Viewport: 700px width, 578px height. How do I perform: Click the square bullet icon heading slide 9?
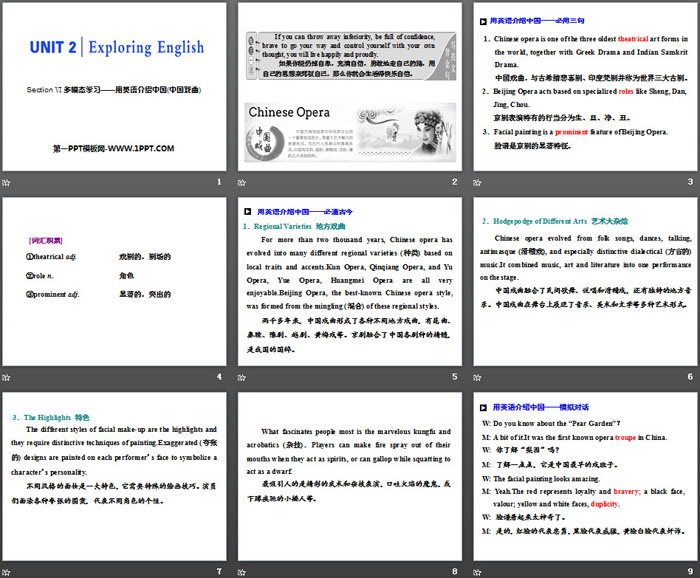click(x=483, y=408)
